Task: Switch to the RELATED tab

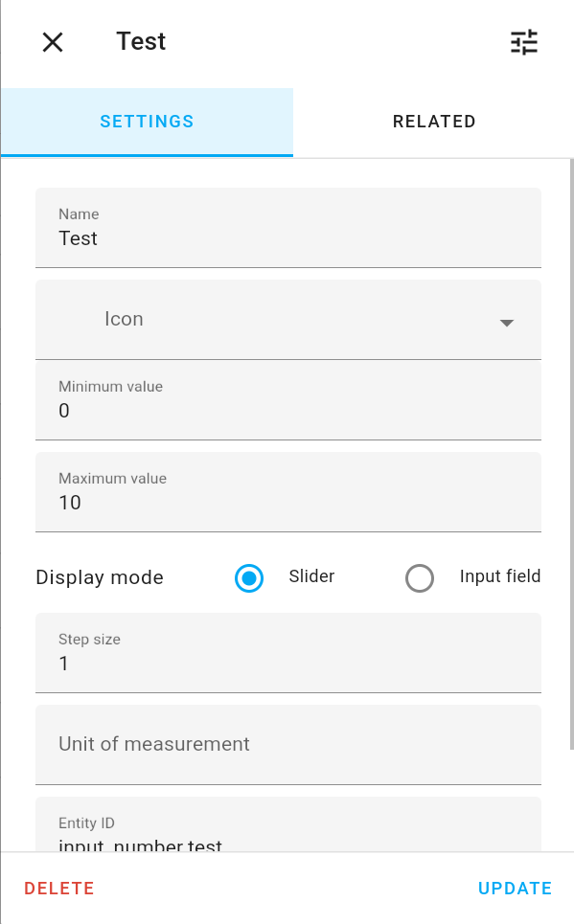Action: point(434,122)
